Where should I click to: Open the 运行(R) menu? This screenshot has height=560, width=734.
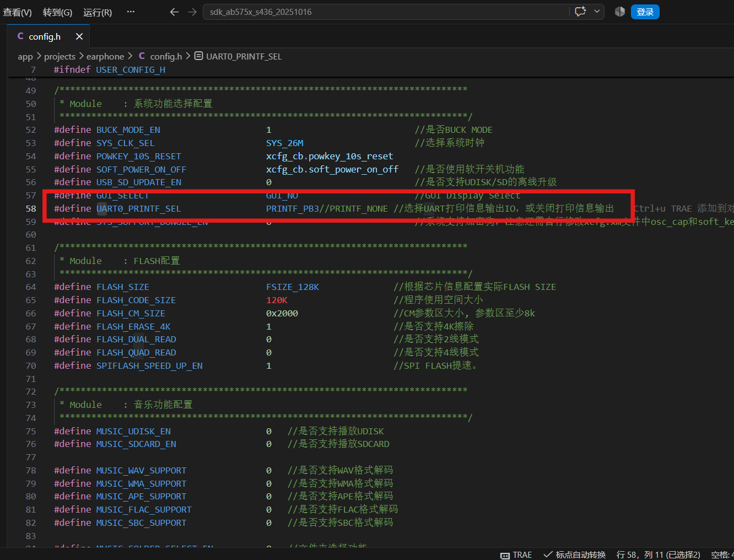[98, 12]
